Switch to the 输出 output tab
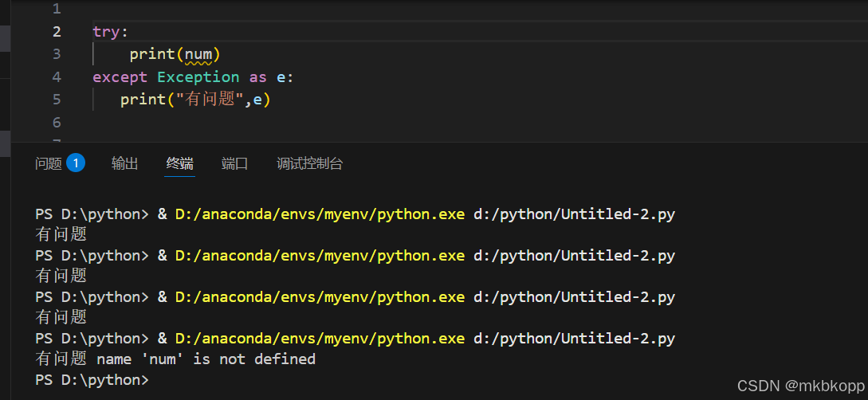This screenshot has width=868, height=400. 124,164
